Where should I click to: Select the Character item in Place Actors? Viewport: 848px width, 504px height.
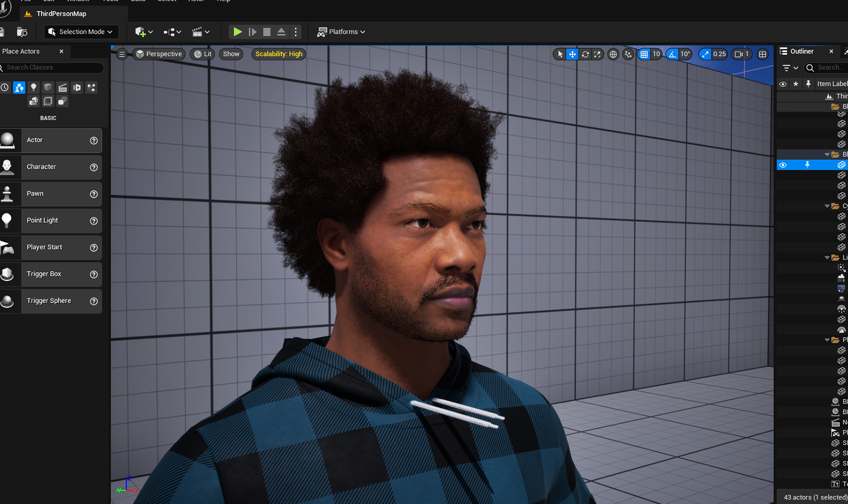point(51,167)
